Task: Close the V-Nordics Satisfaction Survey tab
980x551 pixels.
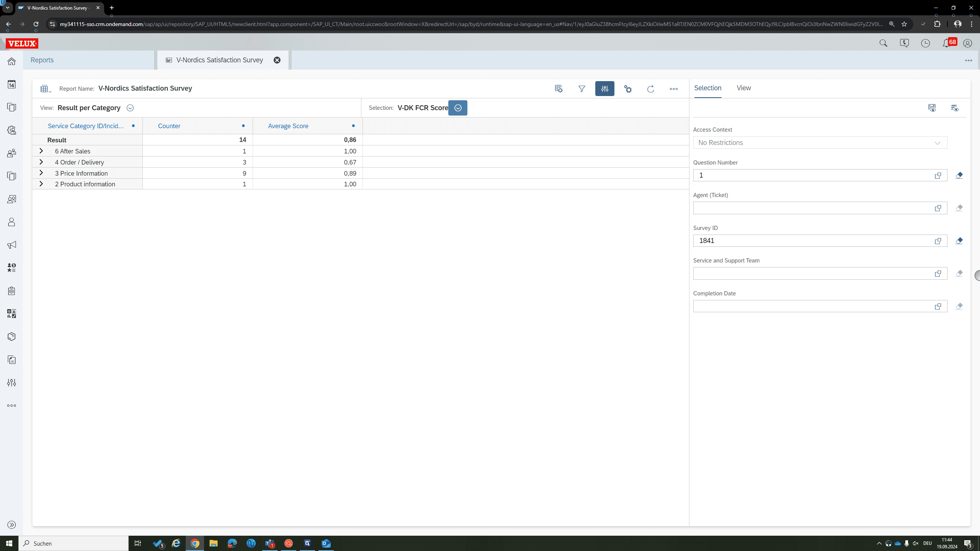Action: [x=277, y=60]
